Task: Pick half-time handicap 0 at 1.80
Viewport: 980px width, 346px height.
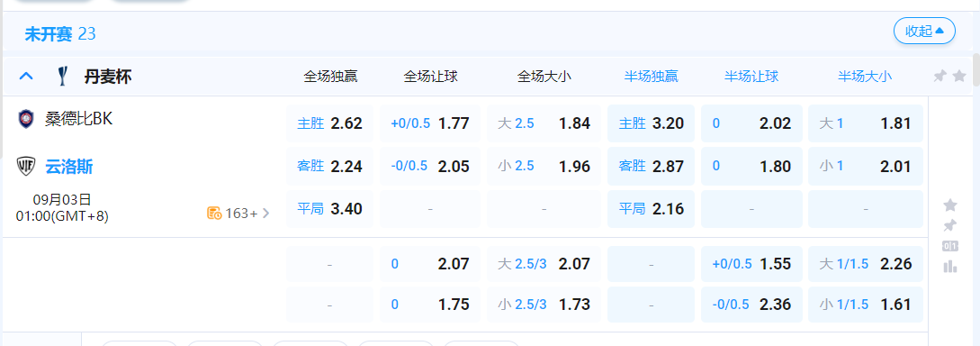Action: pos(751,167)
